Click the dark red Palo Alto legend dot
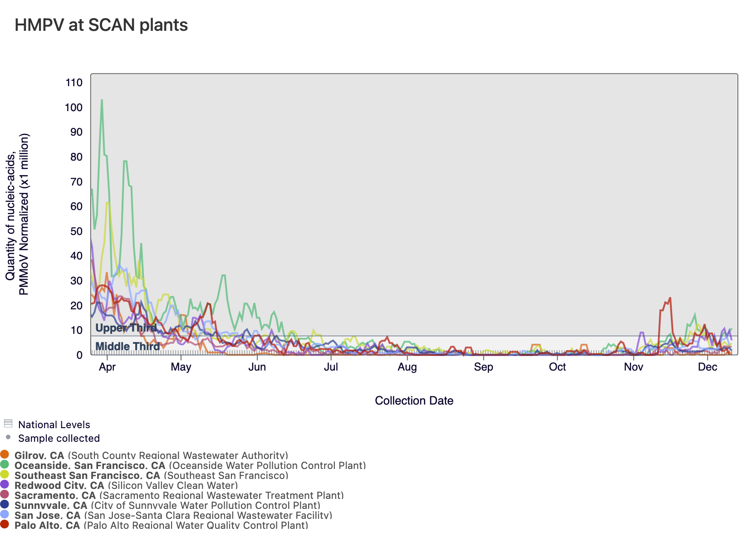The height and width of the screenshot is (537, 756). click(5, 524)
